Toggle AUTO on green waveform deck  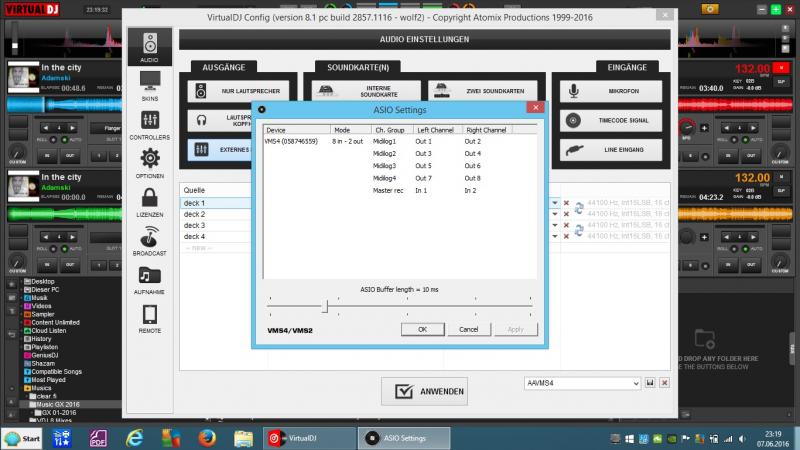point(64,249)
